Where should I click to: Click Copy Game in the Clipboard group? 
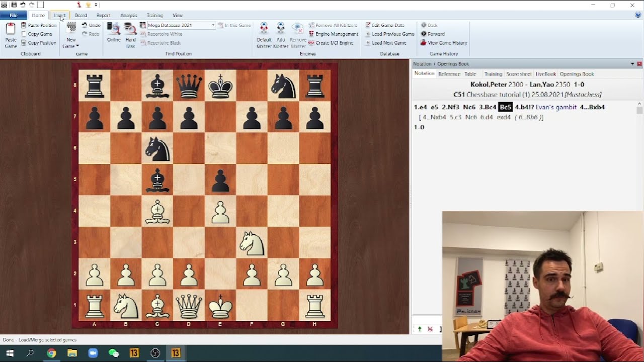(37, 34)
